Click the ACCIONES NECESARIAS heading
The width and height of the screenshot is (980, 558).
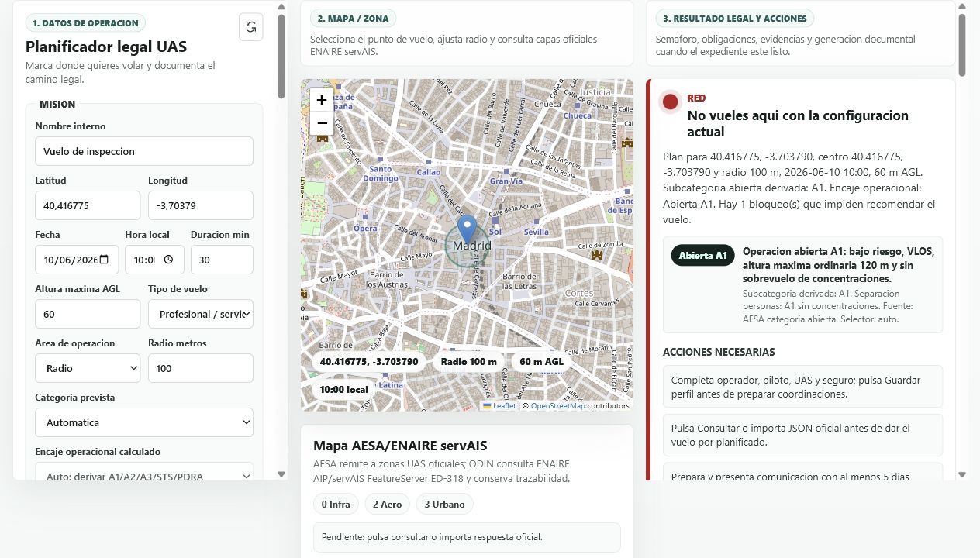pos(719,352)
